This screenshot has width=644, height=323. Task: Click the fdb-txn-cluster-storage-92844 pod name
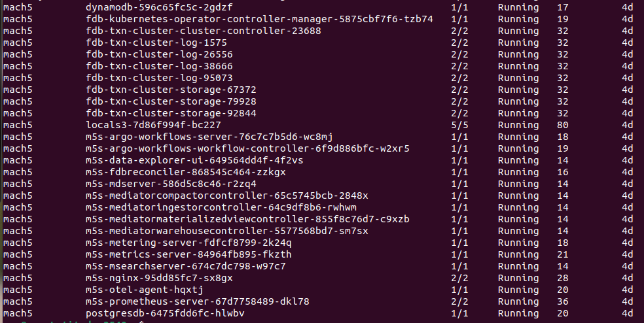point(179,113)
